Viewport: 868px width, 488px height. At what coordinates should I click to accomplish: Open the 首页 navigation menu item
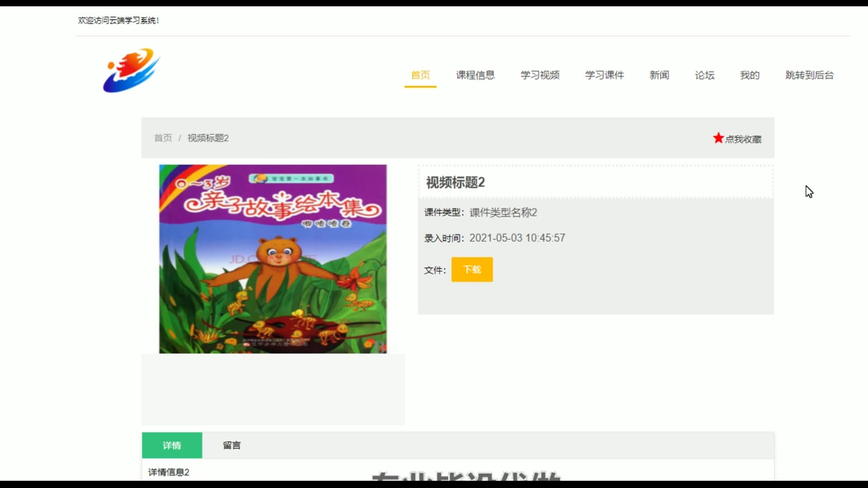click(420, 75)
